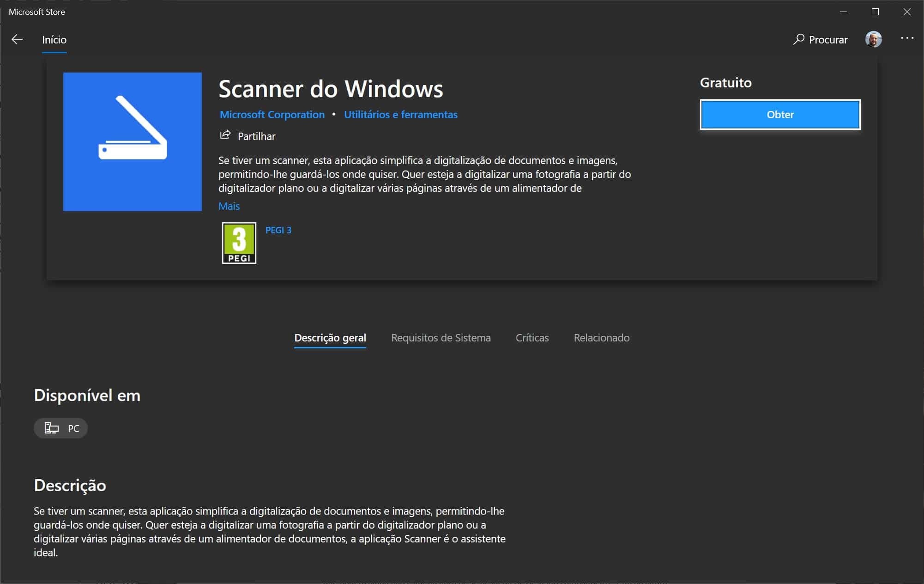The height and width of the screenshot is (584, 924).
Task: Click the back arrow icon
Action: click(x=17, y=40)
